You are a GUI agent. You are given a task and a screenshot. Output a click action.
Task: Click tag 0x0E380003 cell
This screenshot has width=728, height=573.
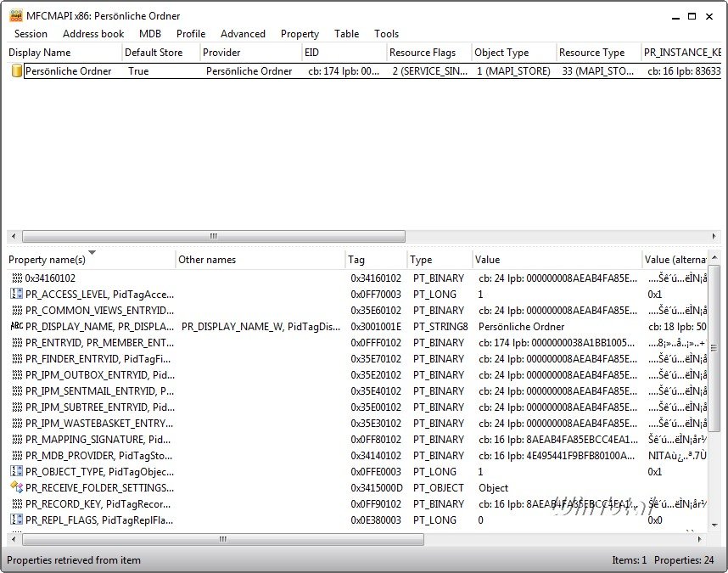(376, 520)
